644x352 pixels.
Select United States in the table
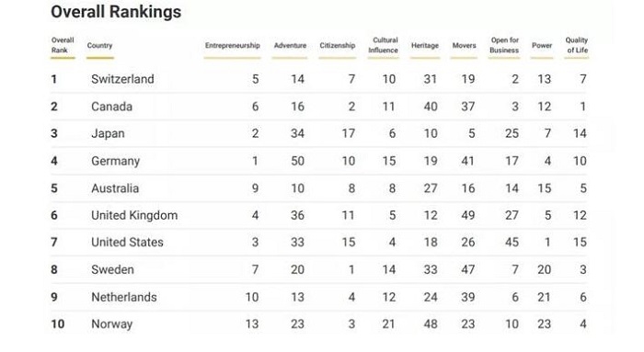click(127, 242)
